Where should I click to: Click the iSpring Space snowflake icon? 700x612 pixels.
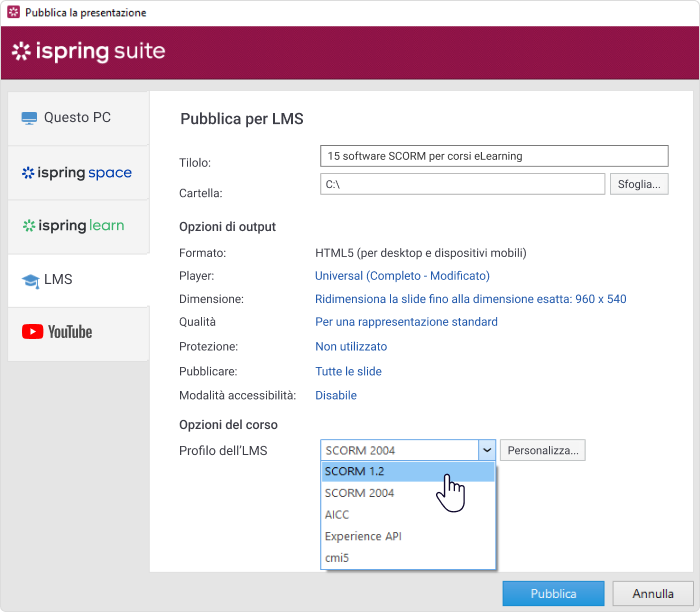click(x=28, y=173)
